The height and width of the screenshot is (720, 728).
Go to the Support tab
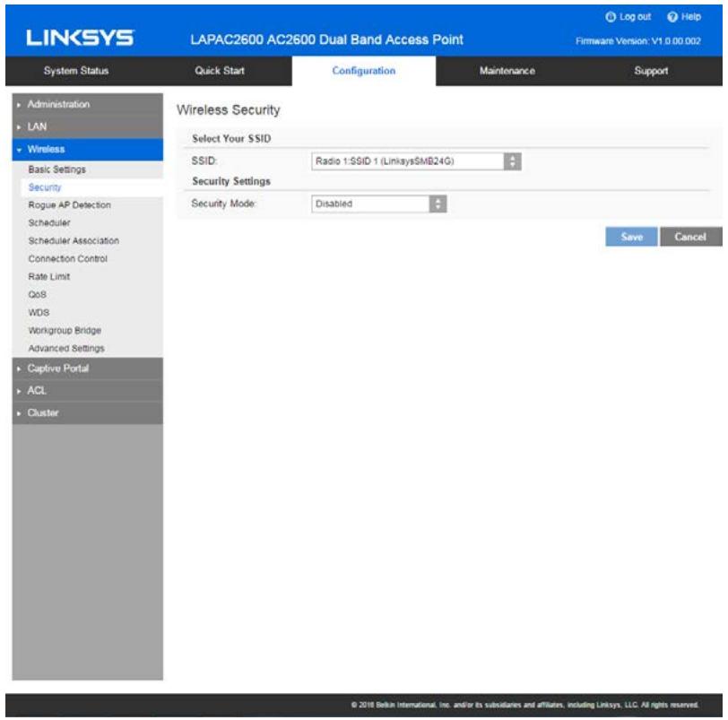tap(651, 71)
